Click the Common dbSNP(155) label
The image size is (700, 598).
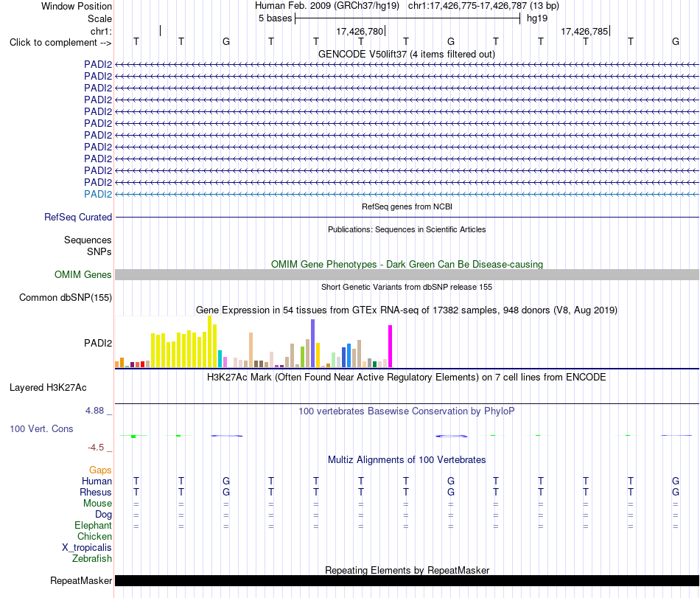tap(66, 298)
